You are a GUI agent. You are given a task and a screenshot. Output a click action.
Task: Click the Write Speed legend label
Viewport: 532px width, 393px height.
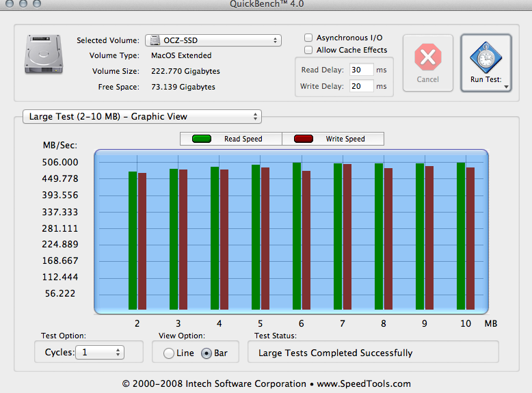pos(345,139)
